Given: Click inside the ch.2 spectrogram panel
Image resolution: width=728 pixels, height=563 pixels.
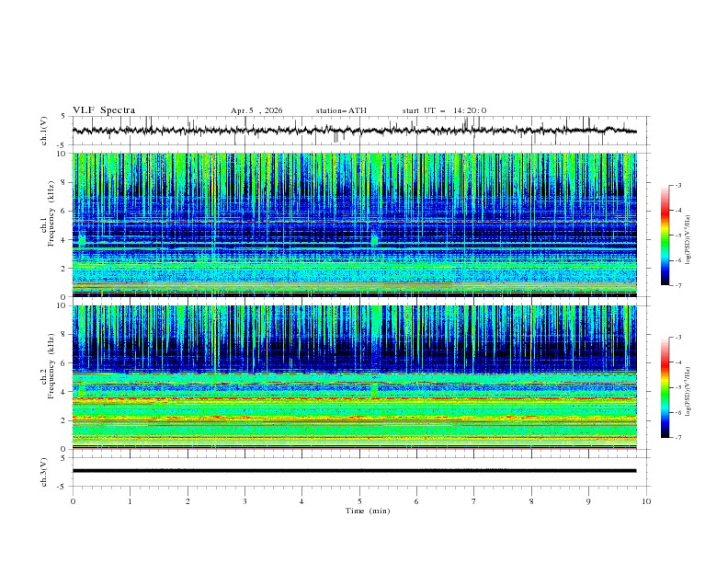Looking at the screenshot, I should [x=354, y=377].
